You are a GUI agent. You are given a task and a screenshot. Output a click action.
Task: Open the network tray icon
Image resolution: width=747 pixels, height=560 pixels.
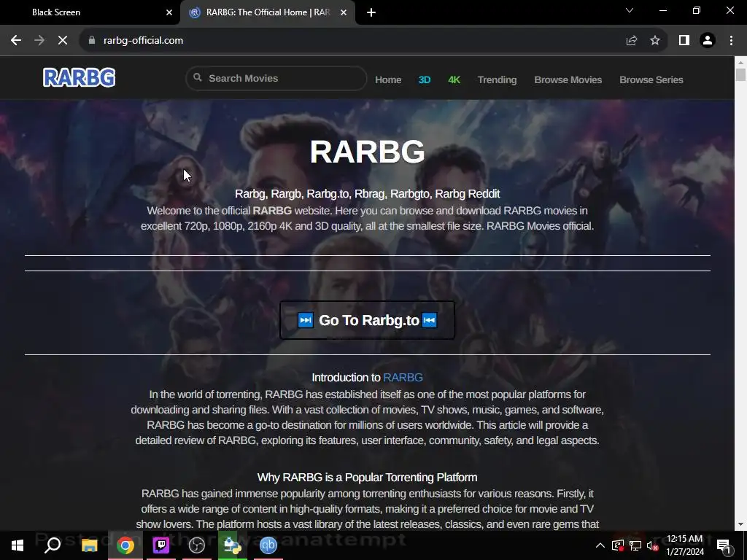(635, 545)
